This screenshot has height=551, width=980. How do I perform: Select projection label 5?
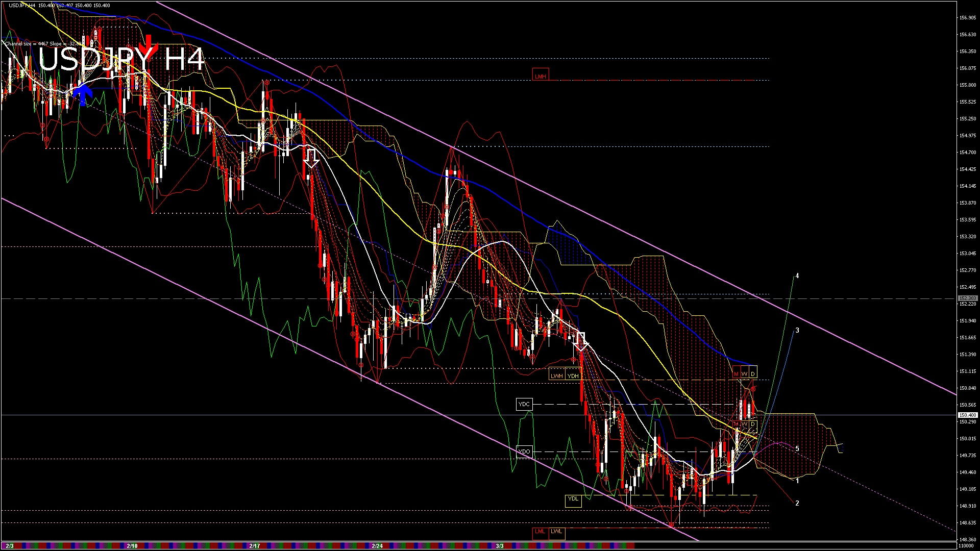point(797,449)
